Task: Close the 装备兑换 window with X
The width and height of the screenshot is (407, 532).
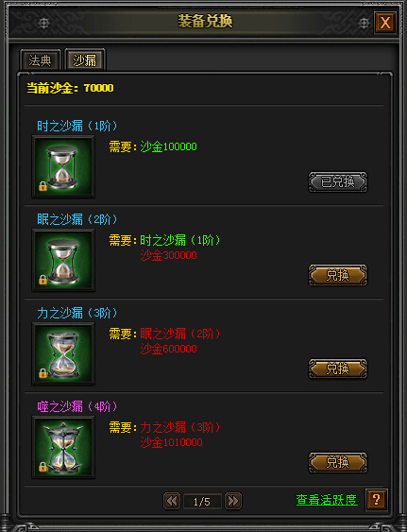Action: point(385,23)
